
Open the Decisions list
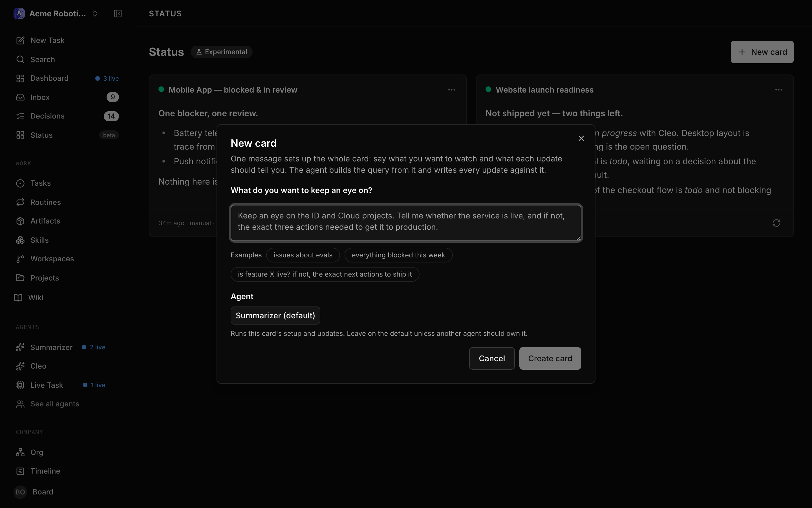(x=67, y=116)
